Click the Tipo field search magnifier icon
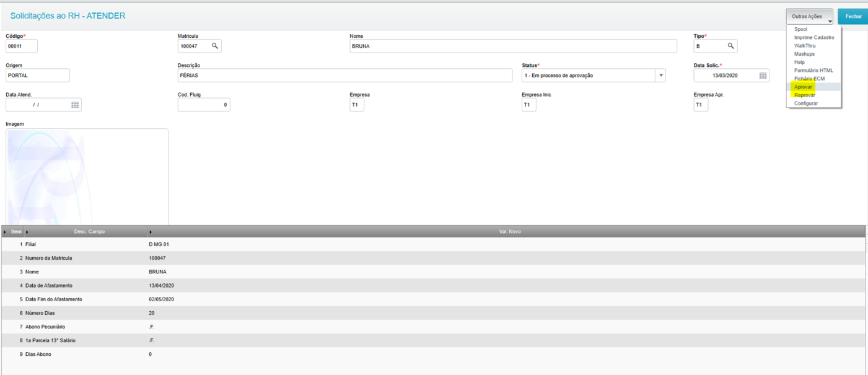The image size is (868, 375). (730, 46)
